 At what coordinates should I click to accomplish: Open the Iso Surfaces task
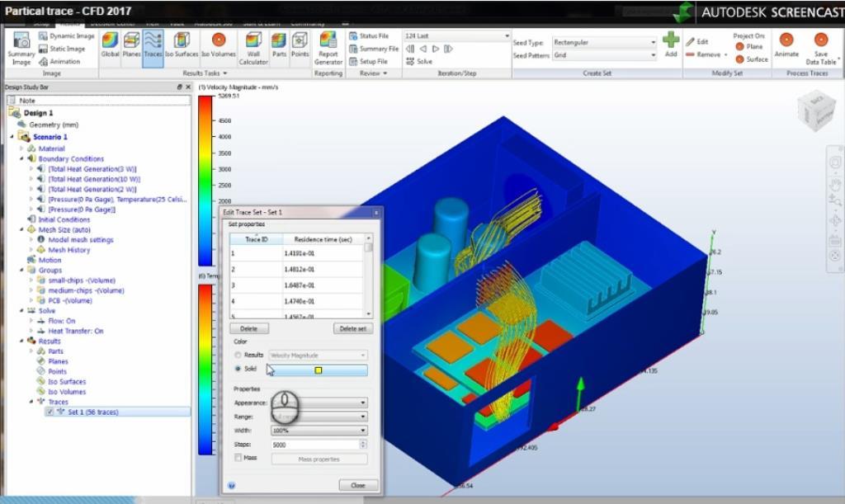coord(182,45)
